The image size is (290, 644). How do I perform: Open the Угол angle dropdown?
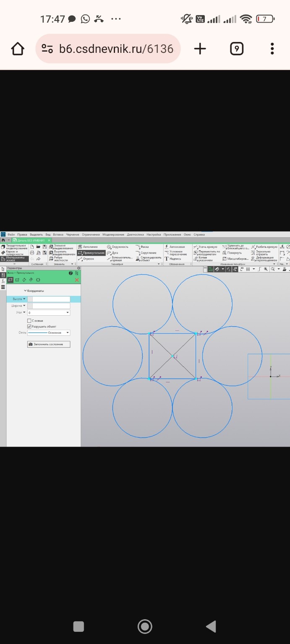[x=68, y=313]
